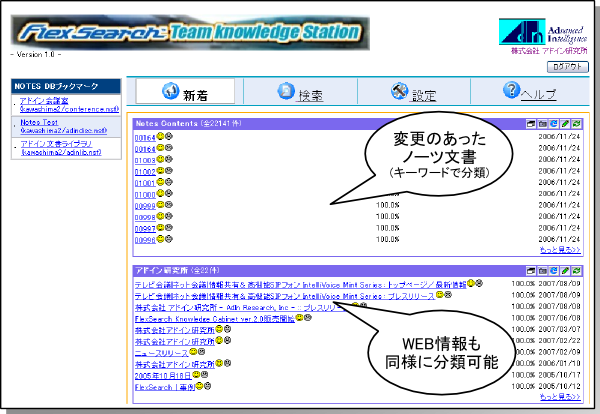The height and width of the screenshot is (414, 600).
Task: Open Notes document 01003
Action: pyautogui.click(x=145, y=160)
